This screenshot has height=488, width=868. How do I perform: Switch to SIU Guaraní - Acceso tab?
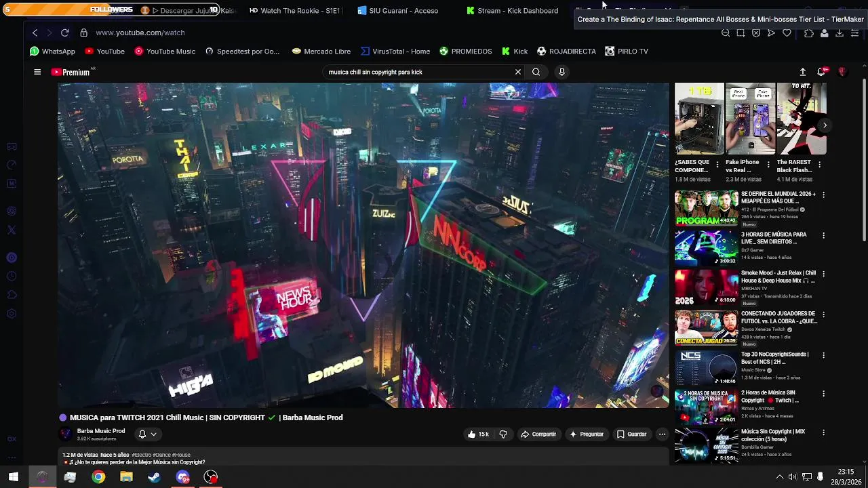(398, 11)
